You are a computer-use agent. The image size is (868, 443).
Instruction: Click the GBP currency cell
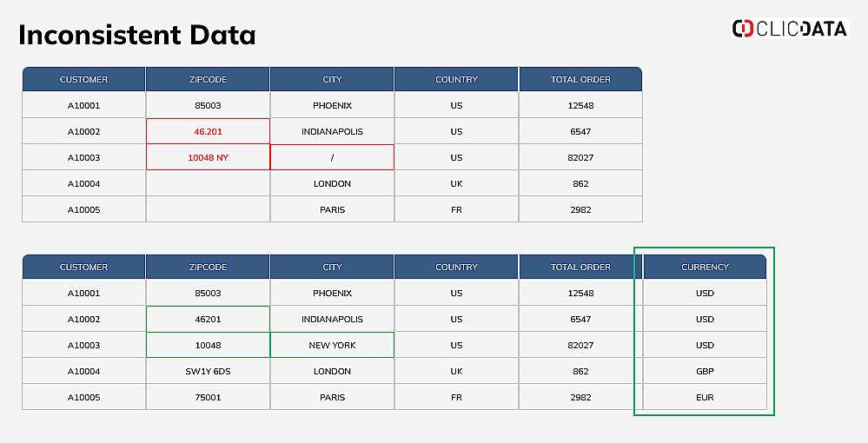705,371
